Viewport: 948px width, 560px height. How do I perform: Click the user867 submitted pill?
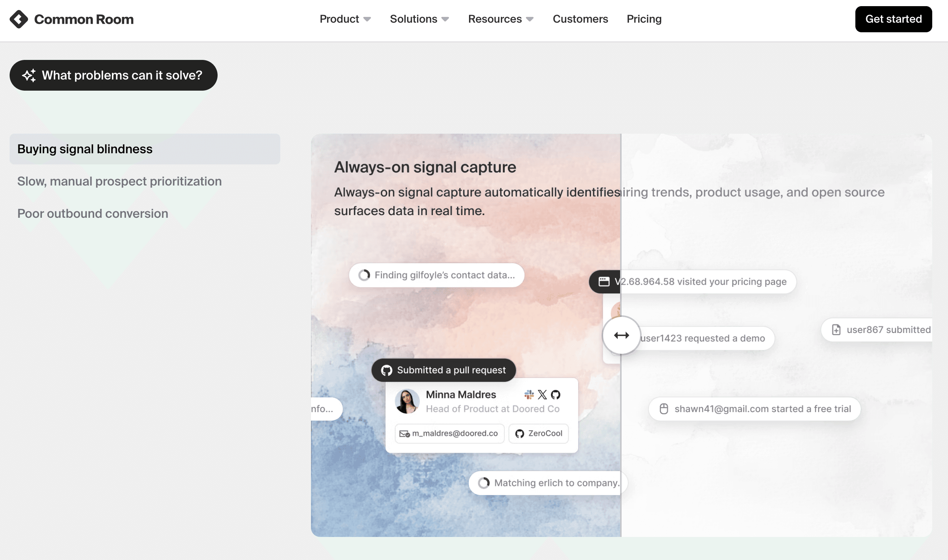876,330
